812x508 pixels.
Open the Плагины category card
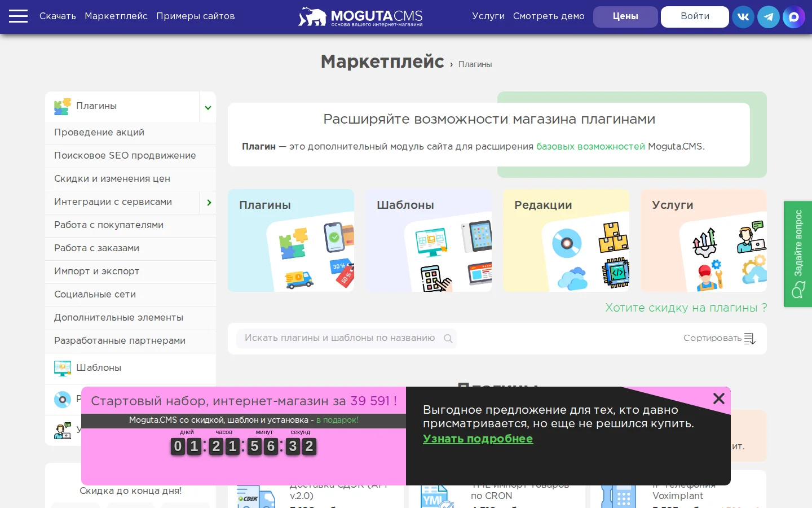click(291, 240)
